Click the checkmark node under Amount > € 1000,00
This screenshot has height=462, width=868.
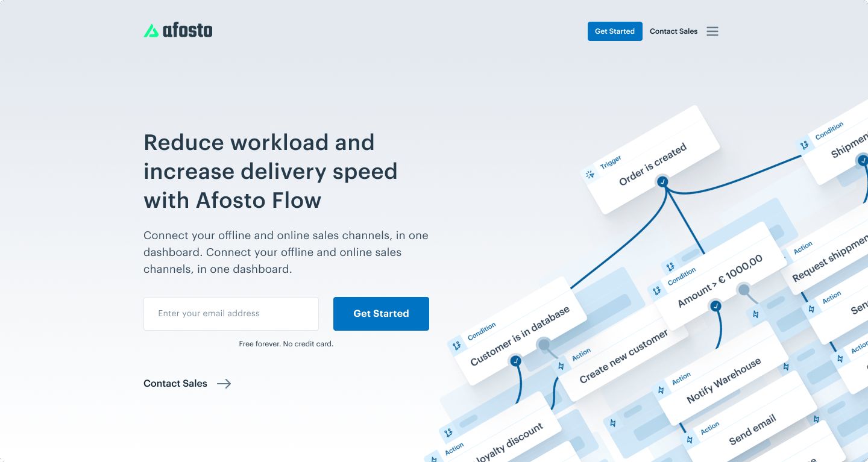pos(715,306)
